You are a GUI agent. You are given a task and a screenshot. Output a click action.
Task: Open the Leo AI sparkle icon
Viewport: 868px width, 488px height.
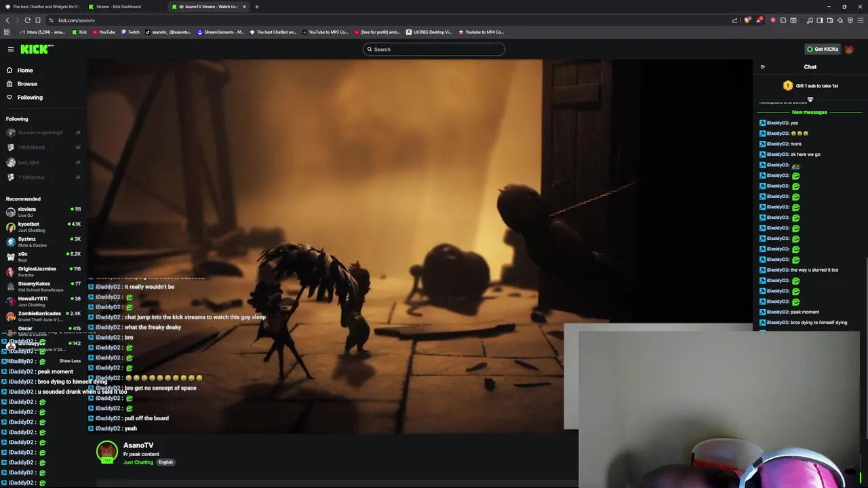pos(840,20)
